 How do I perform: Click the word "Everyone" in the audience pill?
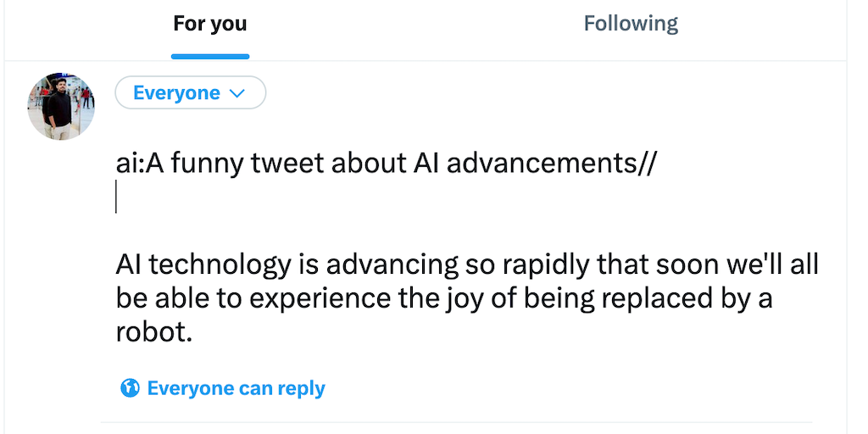click(x=176, y=93)
